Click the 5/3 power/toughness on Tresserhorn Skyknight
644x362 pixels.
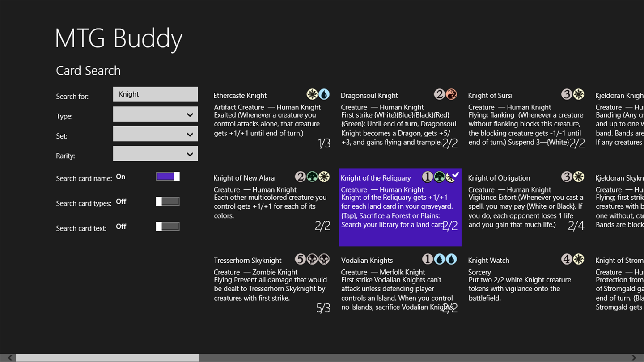click(x=323, y=308)
